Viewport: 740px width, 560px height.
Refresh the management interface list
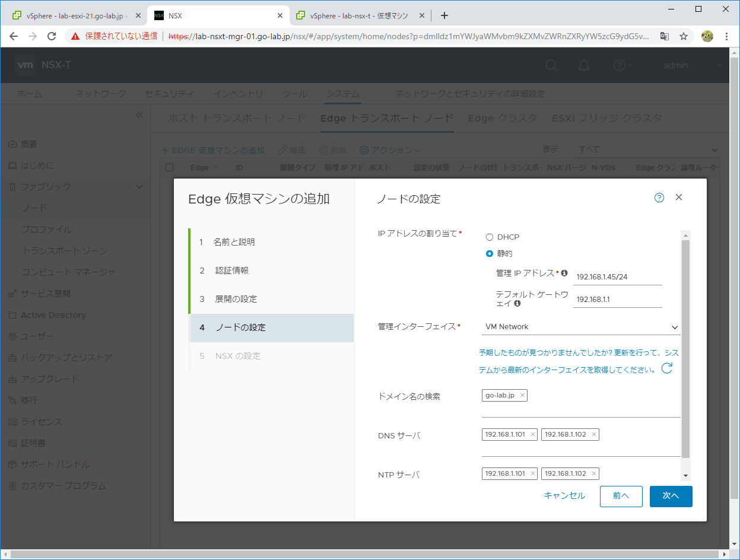pos(666,369)
